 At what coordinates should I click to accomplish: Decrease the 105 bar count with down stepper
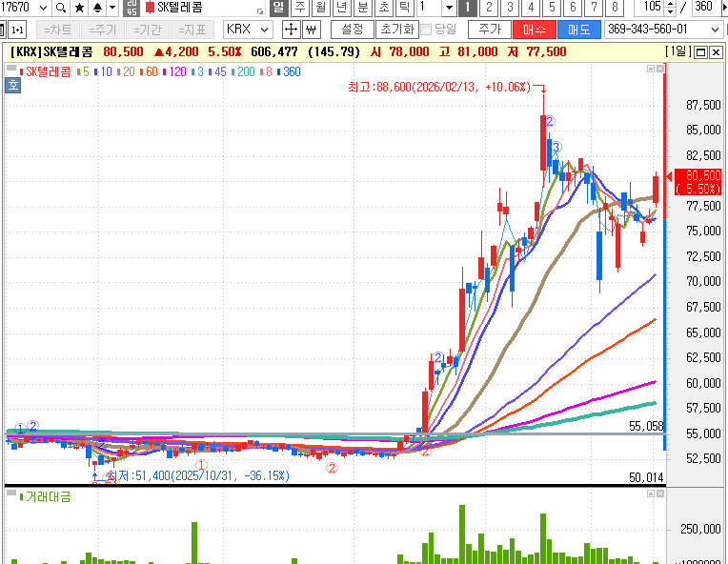pyautogui.click(x=670, y=11)
